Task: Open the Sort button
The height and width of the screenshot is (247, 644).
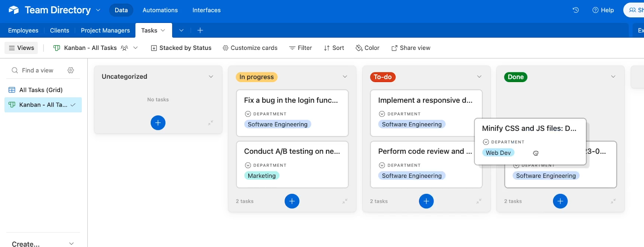Action: pyautogui.click(x=334, y=48)
